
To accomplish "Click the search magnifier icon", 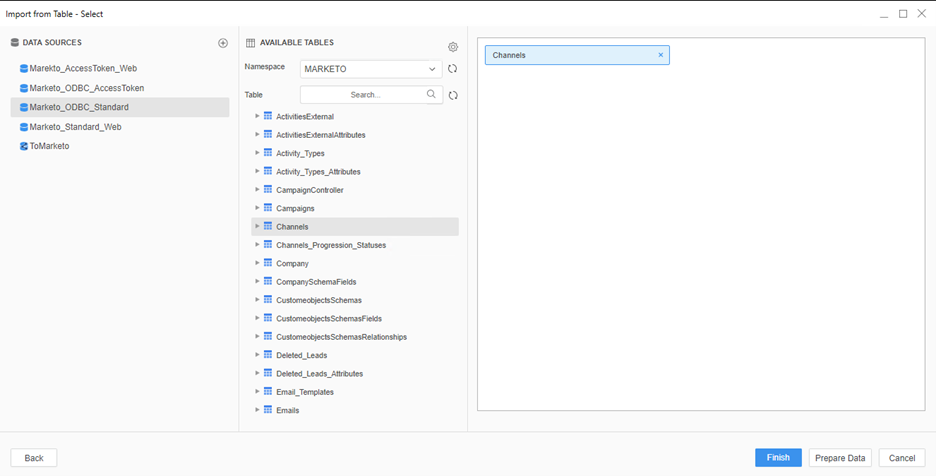I will click(432, 94).
